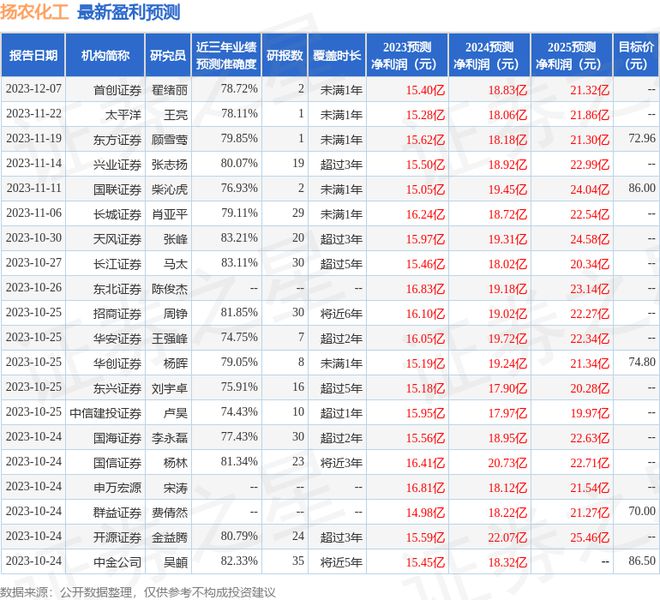This screenshot has width=660, height=600.
Task: Select institution 首创证券
Action: click(x=117, y=90)
